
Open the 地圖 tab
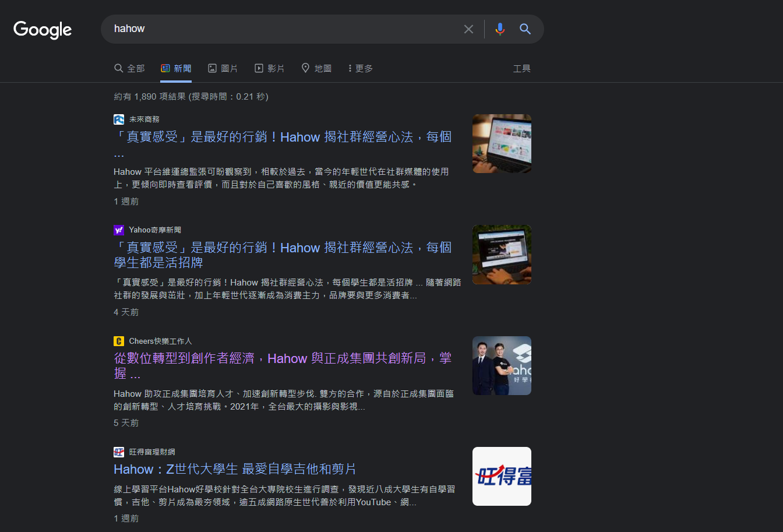pos(316,68)
